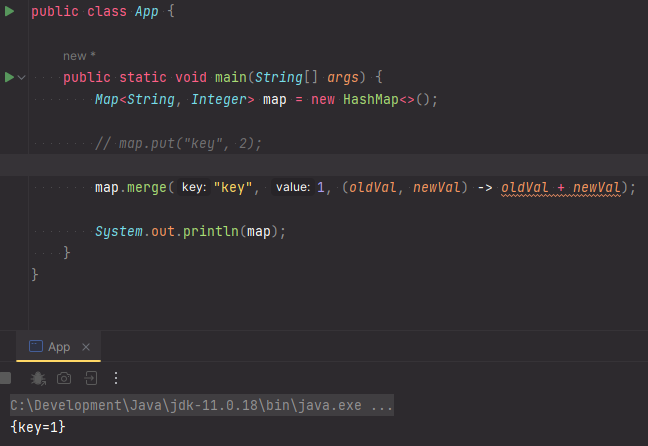648x446 pixels.
Task: Attach debugger to process icon
Action: point(38,378)
